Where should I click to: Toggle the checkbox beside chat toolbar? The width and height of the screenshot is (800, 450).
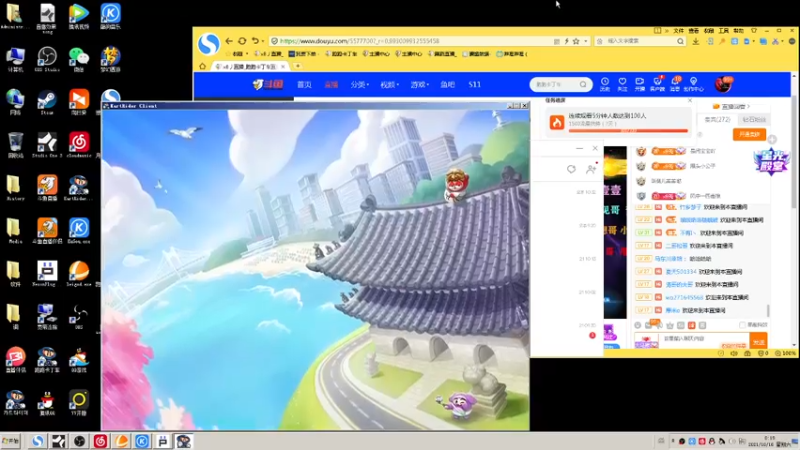pyautogui.click(x=742, y=325)
